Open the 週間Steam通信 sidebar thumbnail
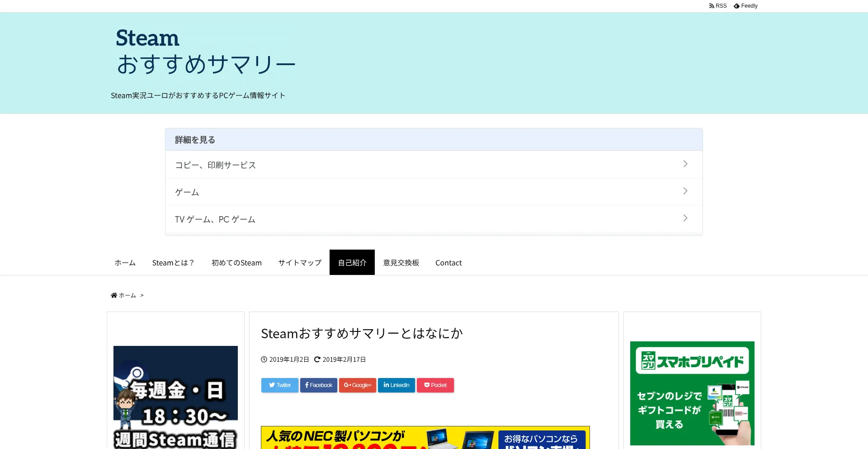This screenshot has width=868, height=449. (x=175, y=397)
